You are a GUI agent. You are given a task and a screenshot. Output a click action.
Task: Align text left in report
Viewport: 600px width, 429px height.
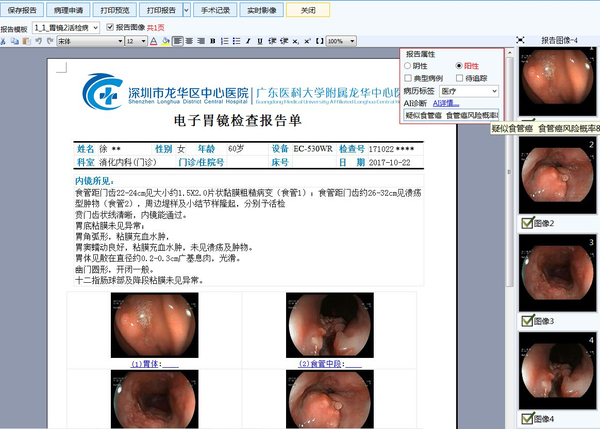point(177,41)
